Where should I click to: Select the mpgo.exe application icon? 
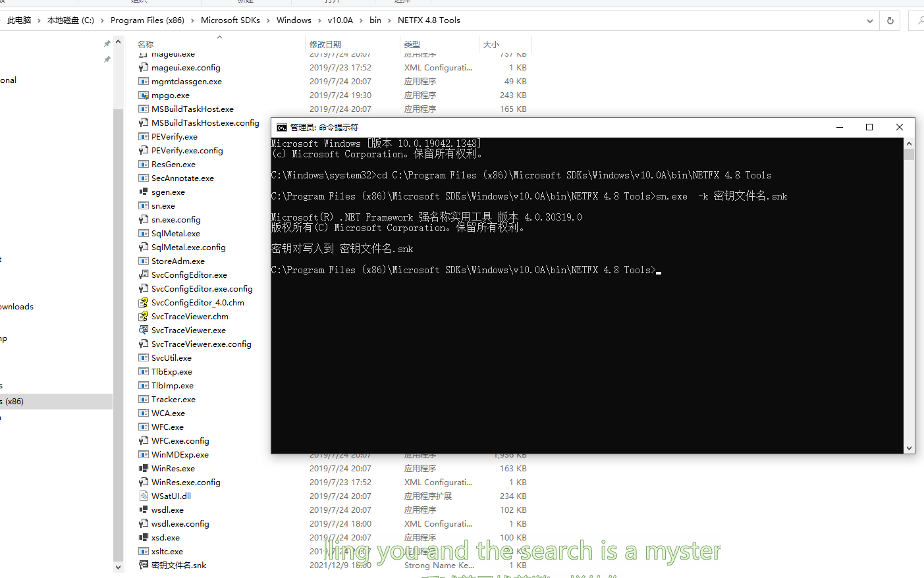(x=143, y=95)
